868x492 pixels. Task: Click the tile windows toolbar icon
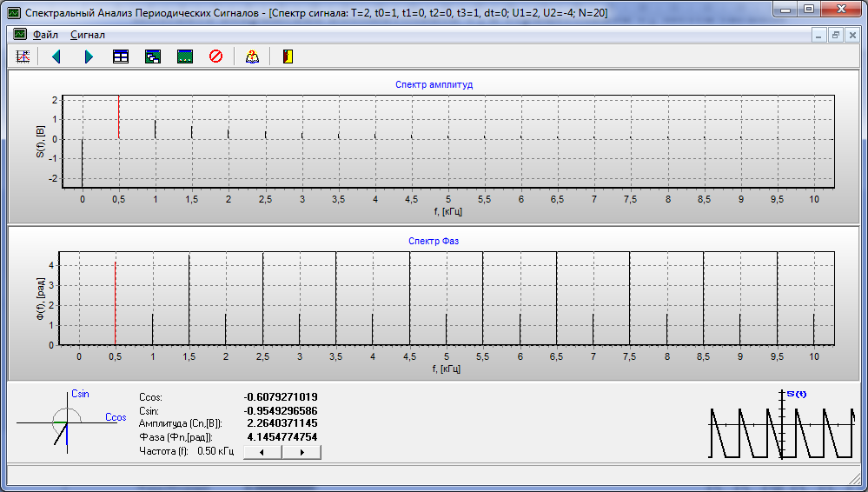tap(121, 57)
